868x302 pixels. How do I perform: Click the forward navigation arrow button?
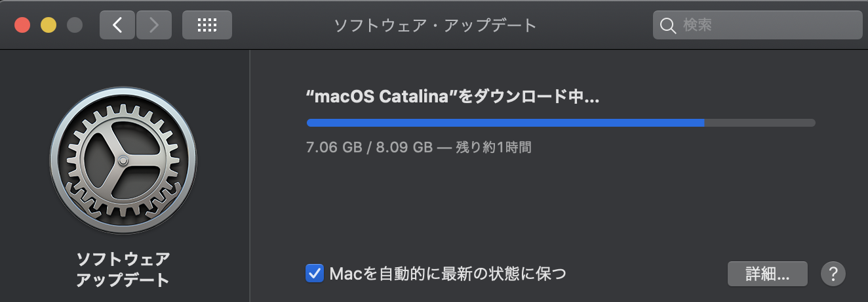point(154,26)
